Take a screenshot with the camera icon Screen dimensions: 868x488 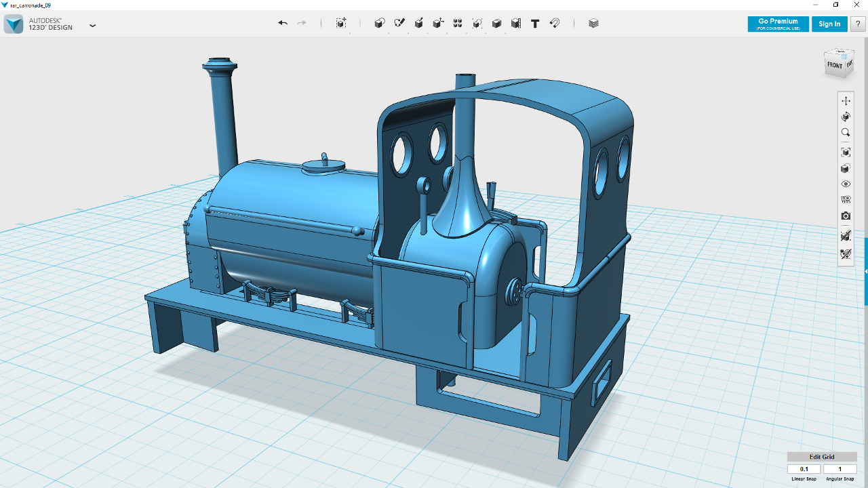846,216
